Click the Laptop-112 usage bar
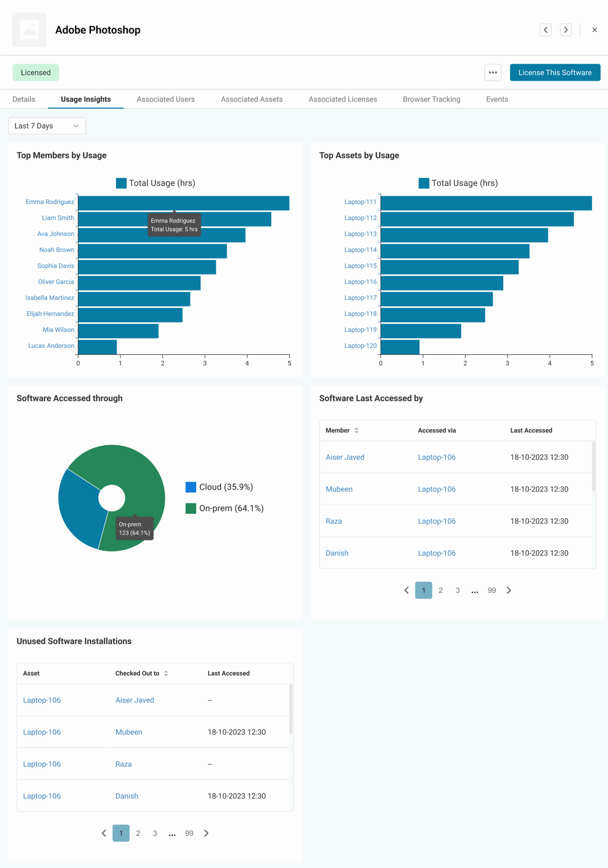Viewport: 608px width, 868px height. click(x=477, y=219)
